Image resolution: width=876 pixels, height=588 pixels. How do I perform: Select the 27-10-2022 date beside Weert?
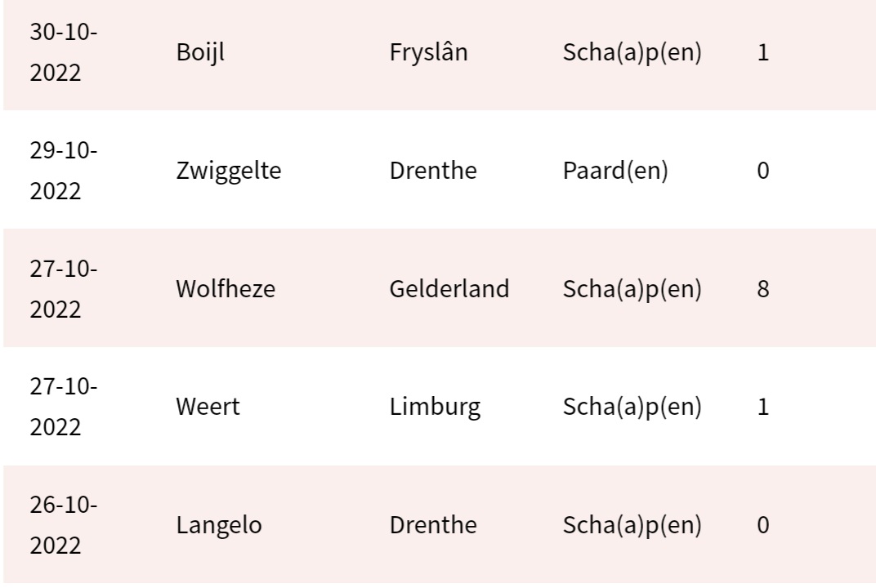(62, 408)
